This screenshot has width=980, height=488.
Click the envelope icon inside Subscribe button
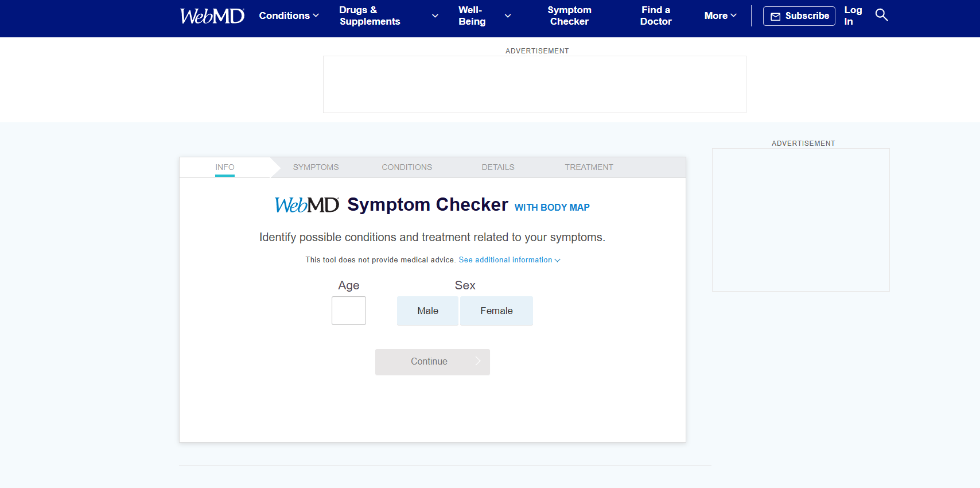[776, 16]
